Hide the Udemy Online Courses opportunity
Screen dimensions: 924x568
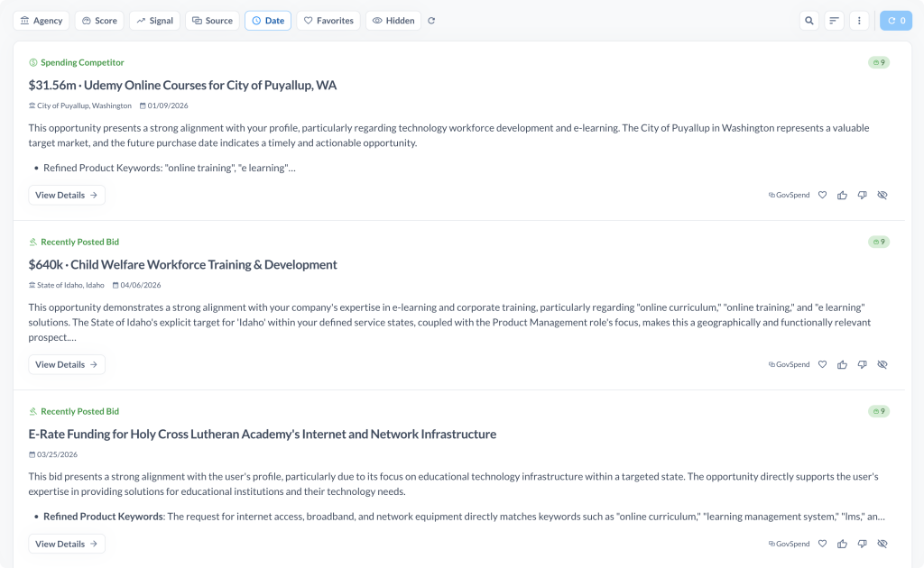click(882, 195)
